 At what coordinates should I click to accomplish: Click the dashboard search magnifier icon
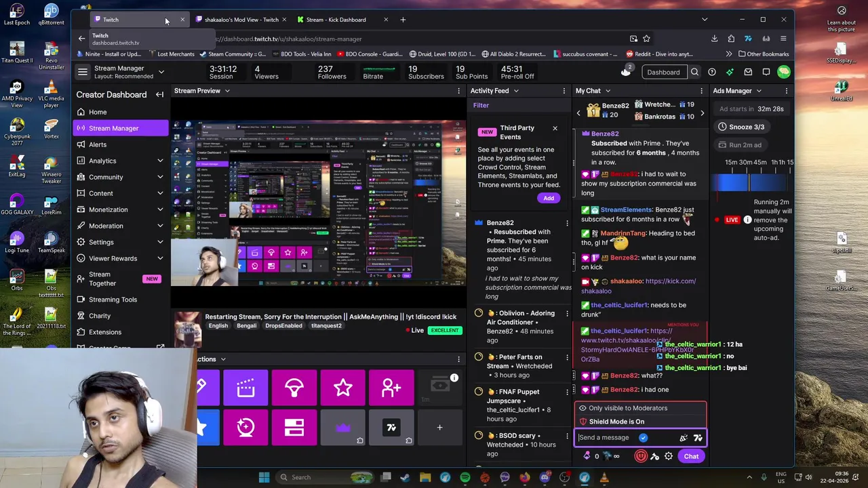[x=694, y=72]
